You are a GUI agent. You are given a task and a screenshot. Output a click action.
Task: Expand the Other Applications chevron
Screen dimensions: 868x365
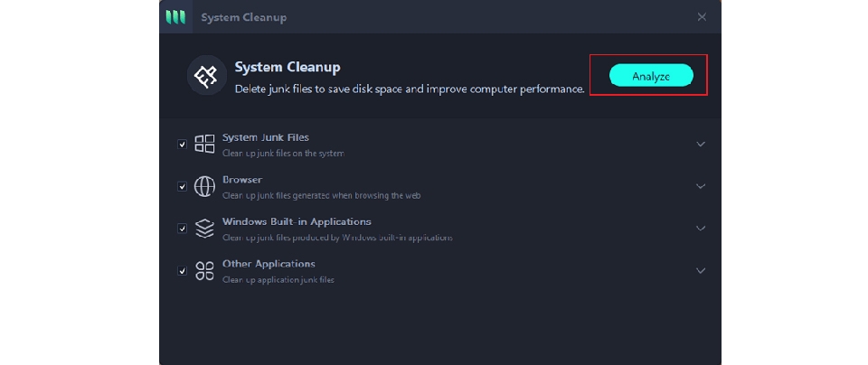pyautogui.click(x=700, y=270)
